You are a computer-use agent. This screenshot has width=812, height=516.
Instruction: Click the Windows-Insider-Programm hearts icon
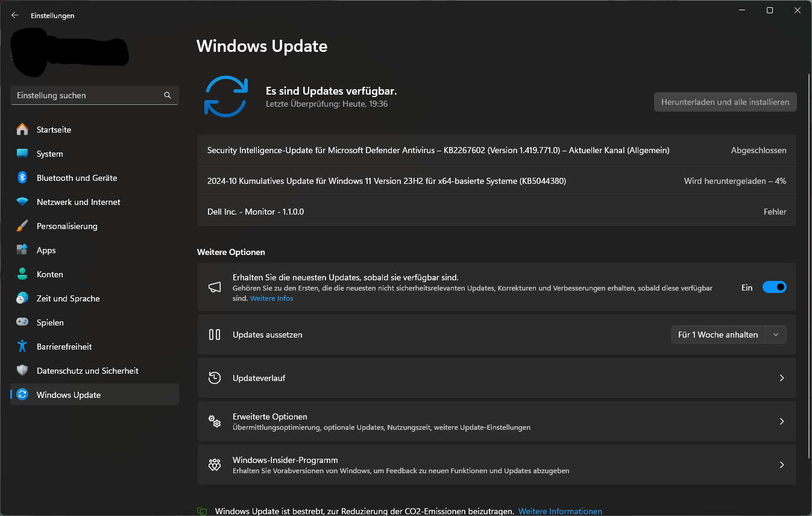pyautogui.click(x=215, y=465)
